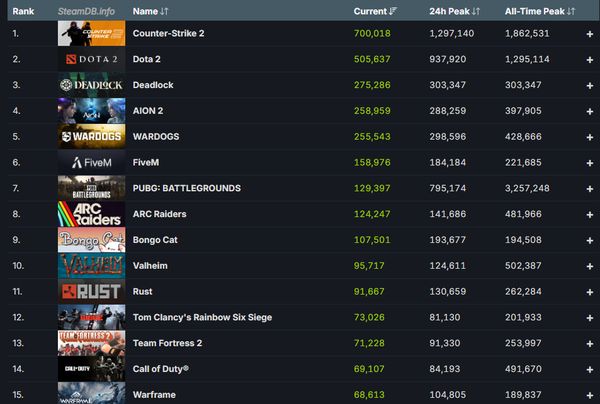
Task: Sort table by Name column
Action: 150,11
